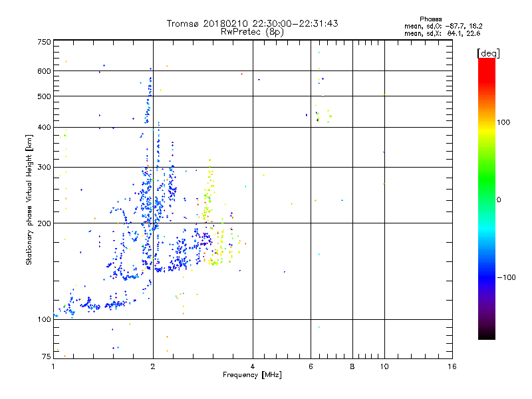Click the x-axis label "8"
This screenshot has width=532, height=399.
coord(352,366)
